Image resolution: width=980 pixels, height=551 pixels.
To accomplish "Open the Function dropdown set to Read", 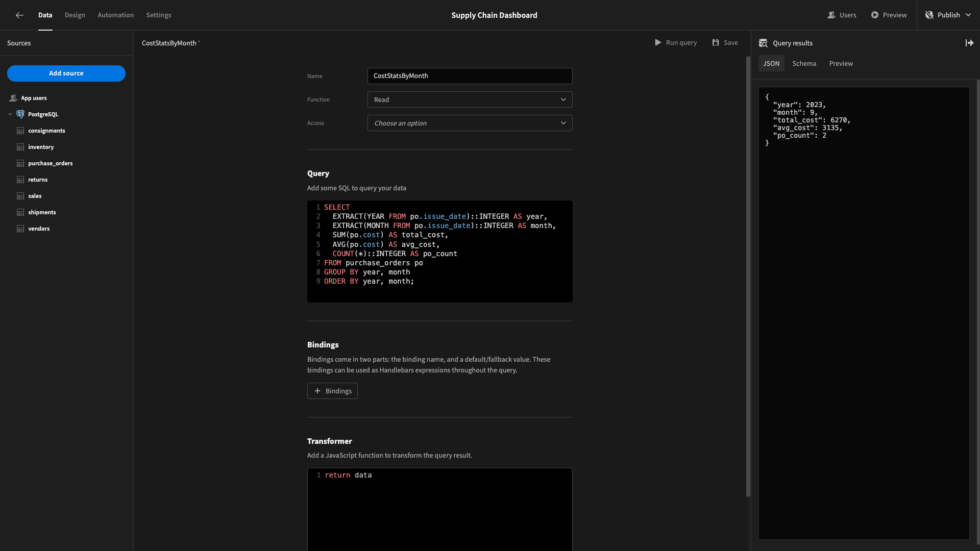I will [470, 99].
